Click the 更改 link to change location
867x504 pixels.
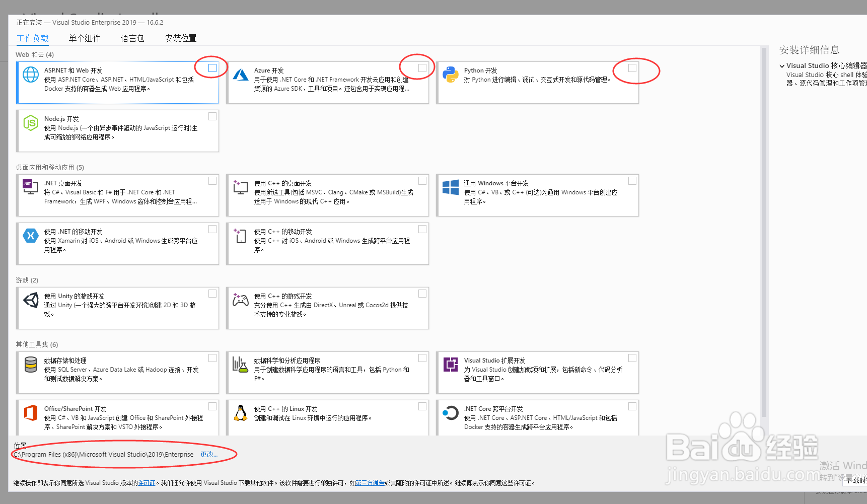coord(209,454)
